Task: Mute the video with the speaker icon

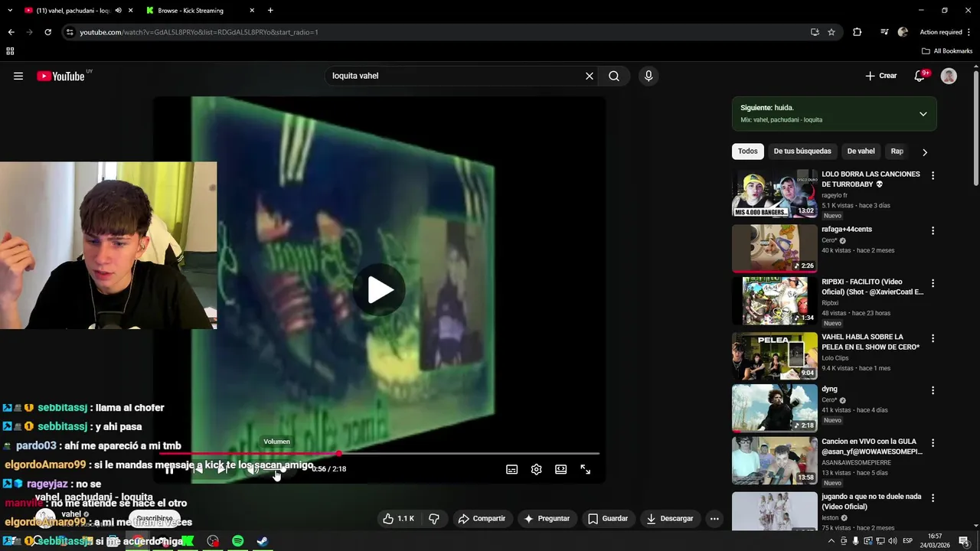Action: 252,469
